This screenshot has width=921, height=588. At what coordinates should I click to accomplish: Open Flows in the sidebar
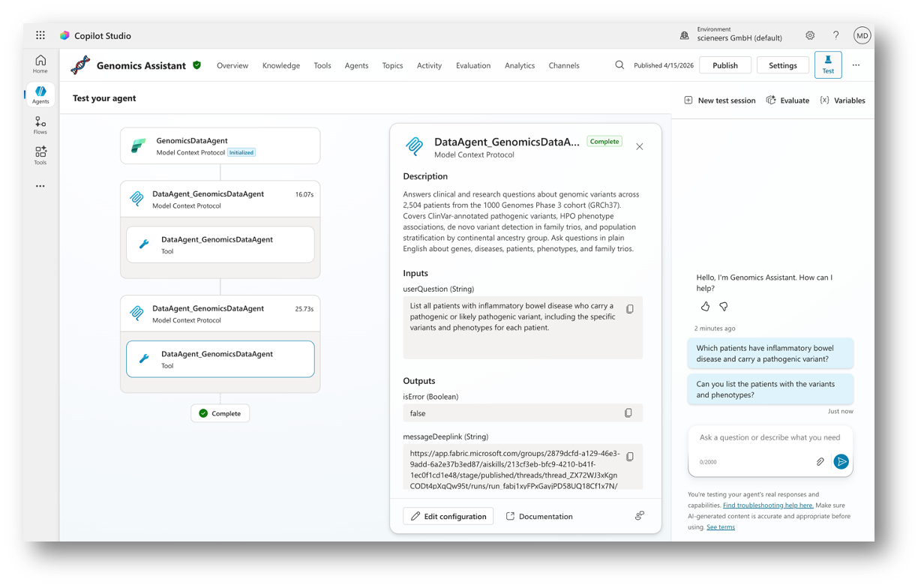click(x=40, y=125)
